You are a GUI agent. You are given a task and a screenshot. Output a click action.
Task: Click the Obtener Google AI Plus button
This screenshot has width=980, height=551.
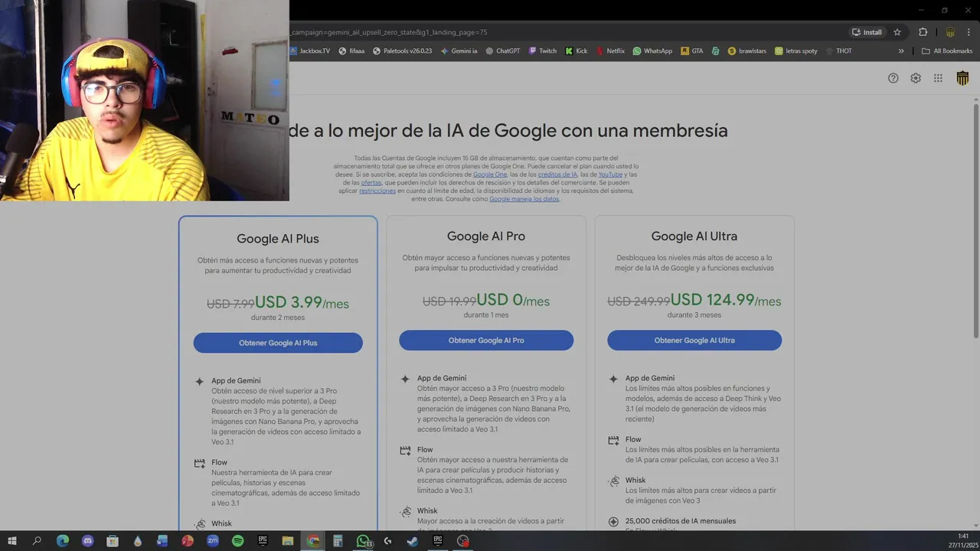(278, 343)
